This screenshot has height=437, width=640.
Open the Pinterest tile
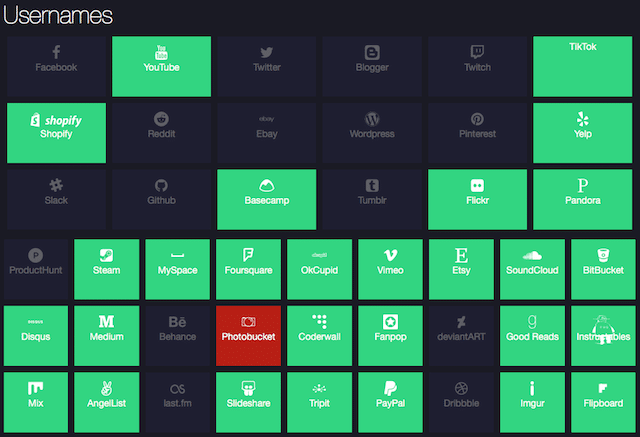click(477, 133)
